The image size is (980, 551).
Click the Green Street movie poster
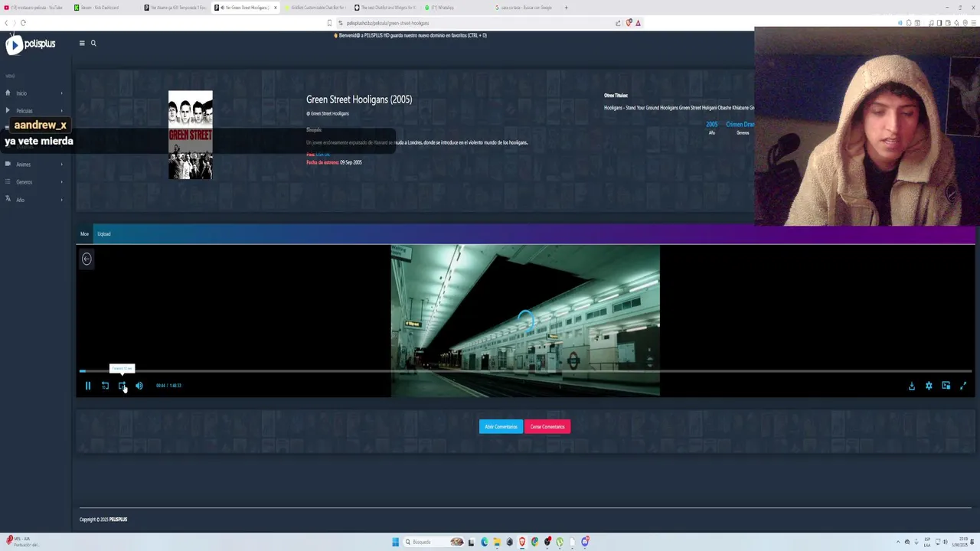tap(191, 135)
